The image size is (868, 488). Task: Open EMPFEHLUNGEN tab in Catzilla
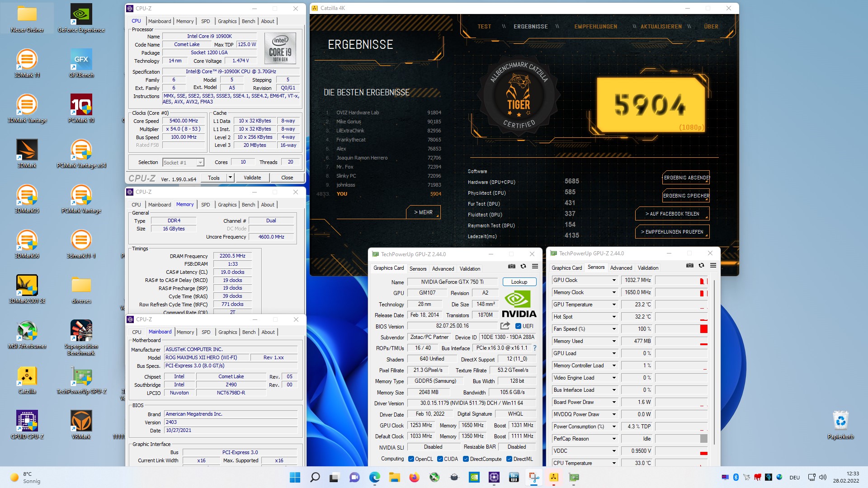click(595, 27)
